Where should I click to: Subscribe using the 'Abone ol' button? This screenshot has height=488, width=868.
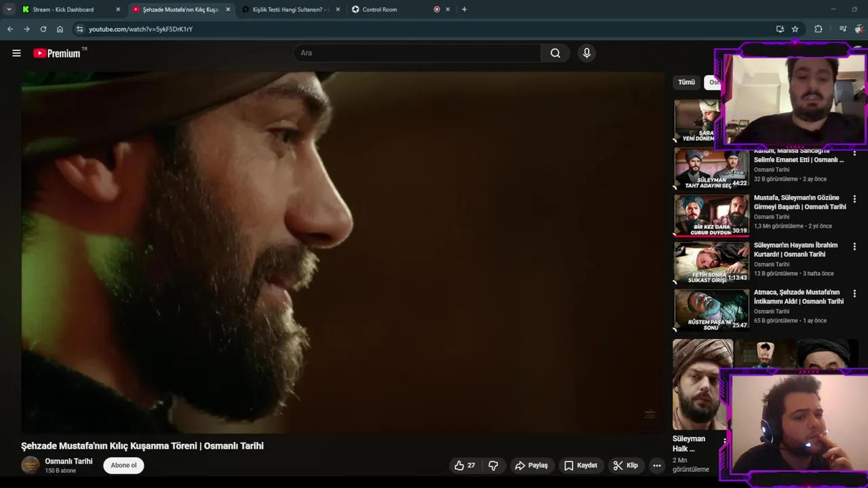123,465
